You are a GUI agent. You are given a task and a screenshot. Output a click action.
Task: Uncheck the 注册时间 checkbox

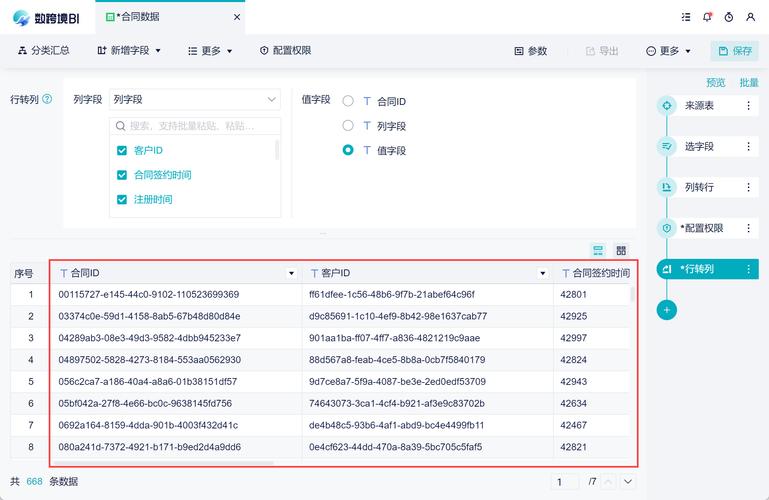pyautogui.click(x=122, y=200)
